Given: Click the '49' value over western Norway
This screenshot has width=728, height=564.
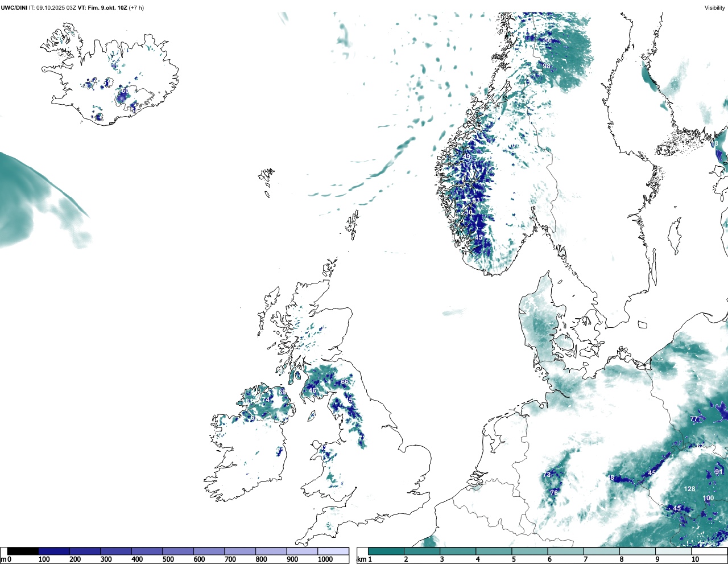Looking at the screenshot, I should coord(467,157).
